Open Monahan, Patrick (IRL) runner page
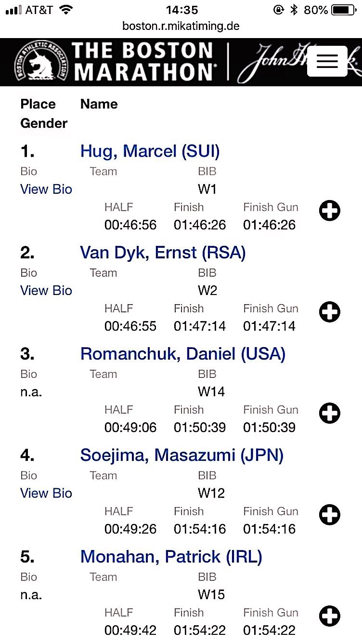This screenshot has height=644, width=362. pos(171,557)
